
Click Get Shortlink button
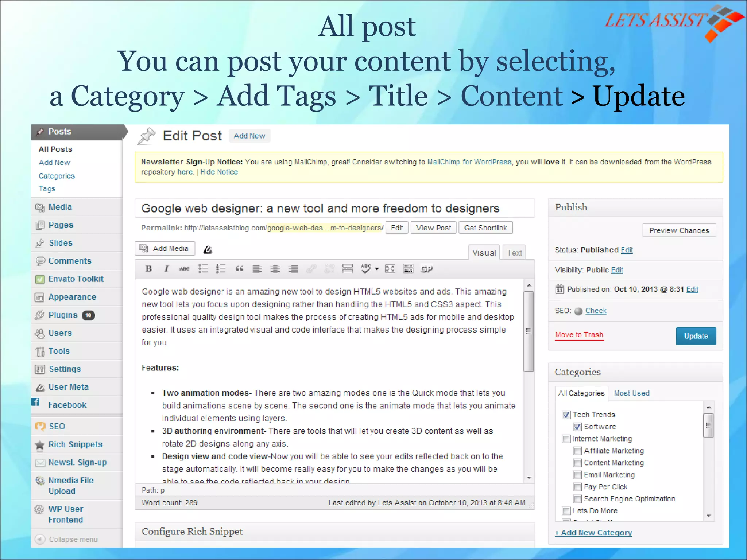pos(485,228)
